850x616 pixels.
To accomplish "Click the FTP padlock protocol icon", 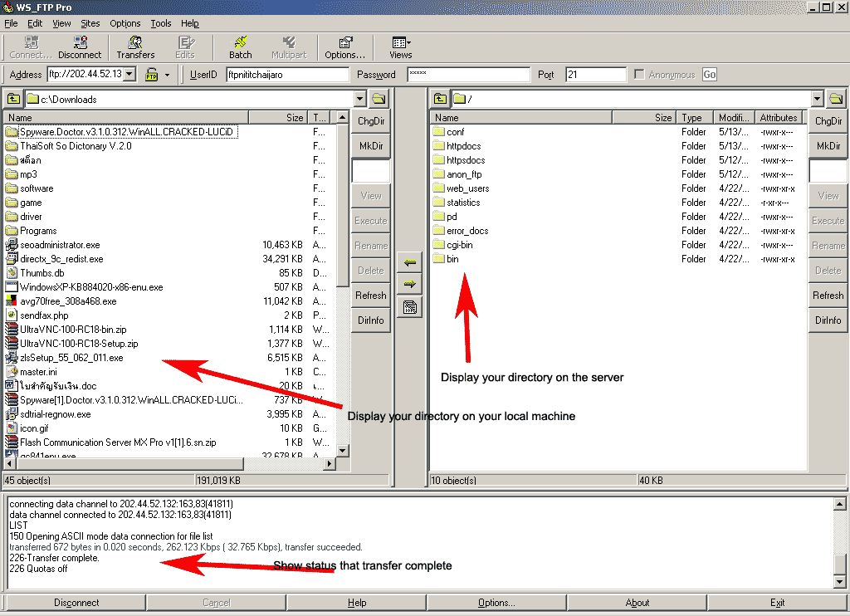I will click(x=152, y=74).
